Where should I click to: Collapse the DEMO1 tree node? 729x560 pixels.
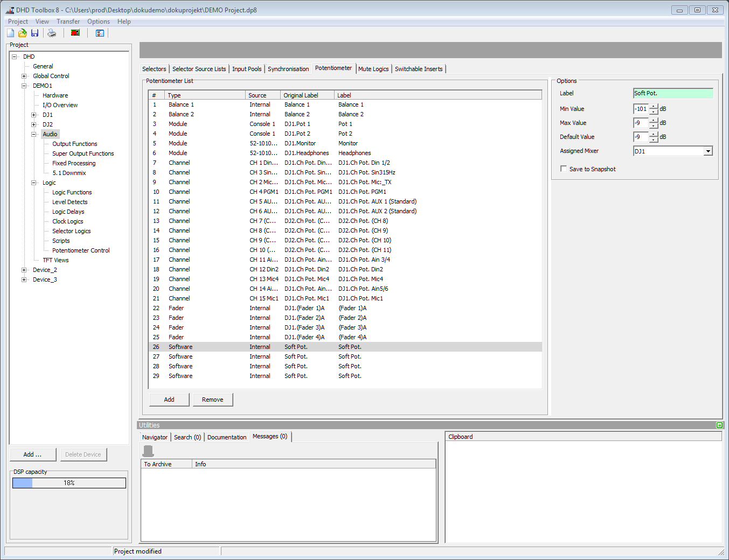click(24, 86)
